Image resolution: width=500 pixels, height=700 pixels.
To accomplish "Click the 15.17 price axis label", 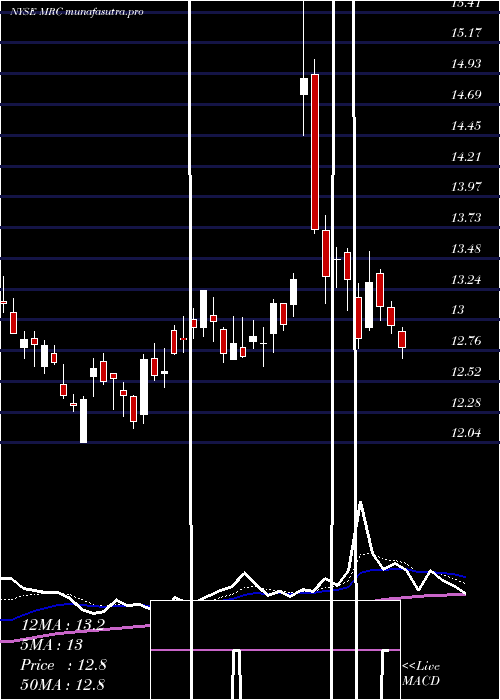I will click(467, 33).
